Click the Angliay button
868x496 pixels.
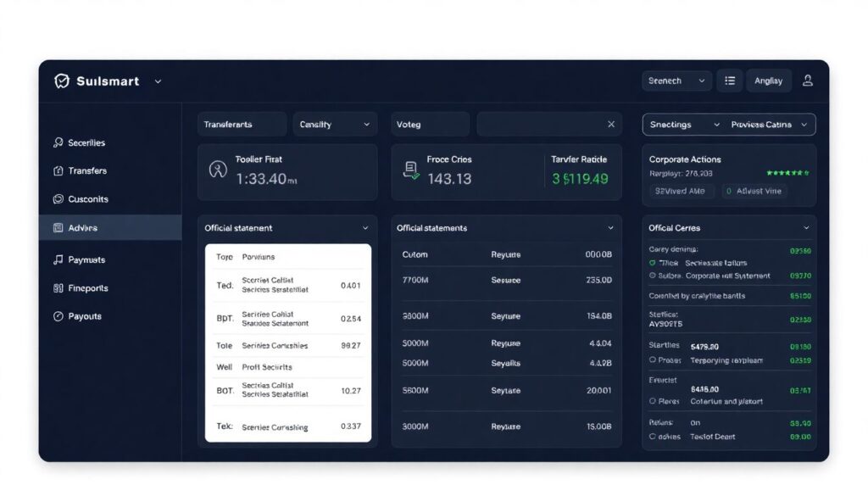point(768,81)
